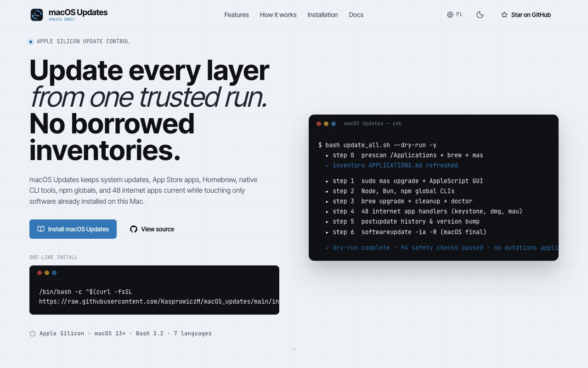Click the 'APPLE SILICON UPDATE CONTROL' label
Image resolution: width=588 pixels, height=368 pixels.
(x=83, y=41)
